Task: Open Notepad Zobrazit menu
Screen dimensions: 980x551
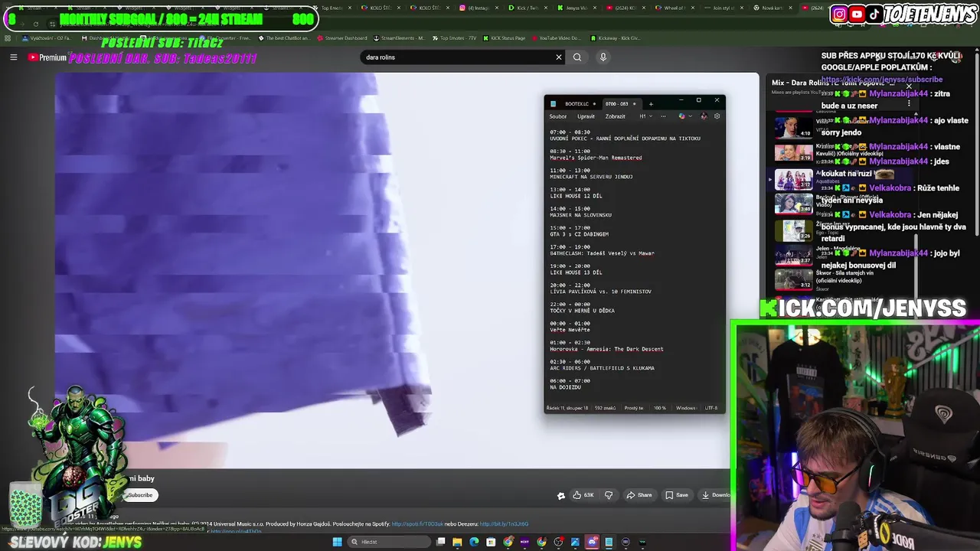Action: coord(615,116)
